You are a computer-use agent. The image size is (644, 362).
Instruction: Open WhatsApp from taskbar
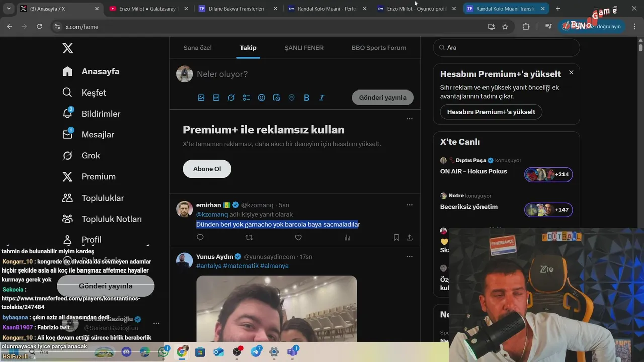[163, 352]
